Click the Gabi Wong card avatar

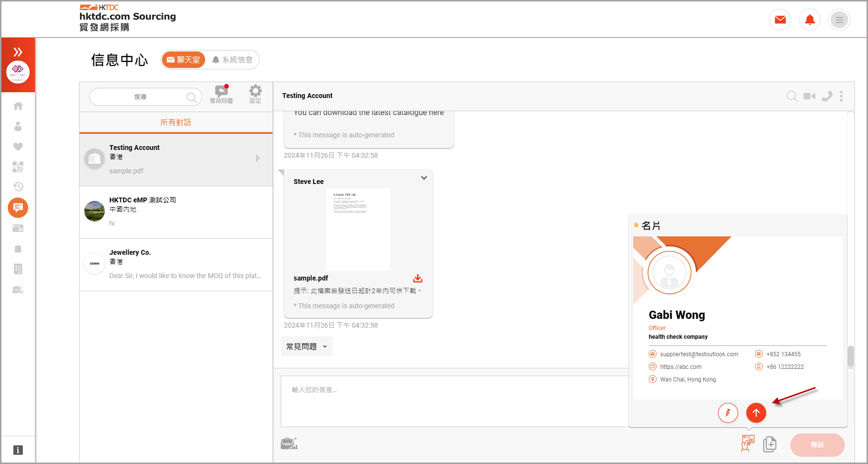(669, 272)
